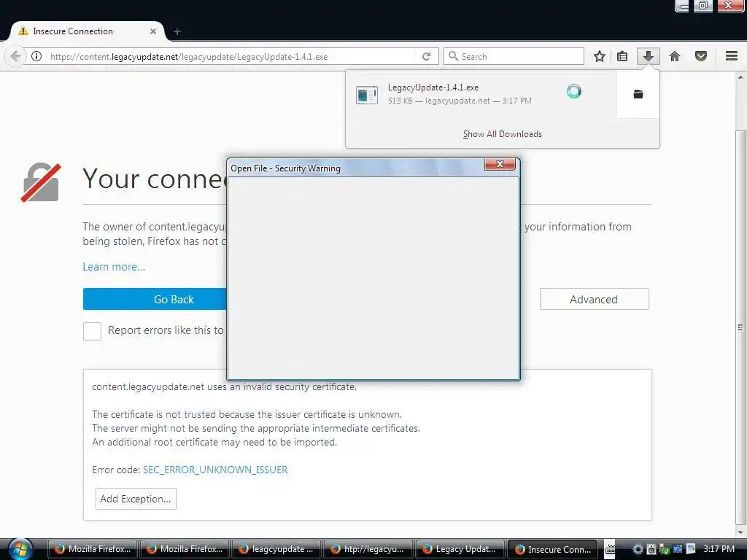747x560 pixels.
Task: Click 'issuer certificate is unknown' line
Action: (247, 414)
